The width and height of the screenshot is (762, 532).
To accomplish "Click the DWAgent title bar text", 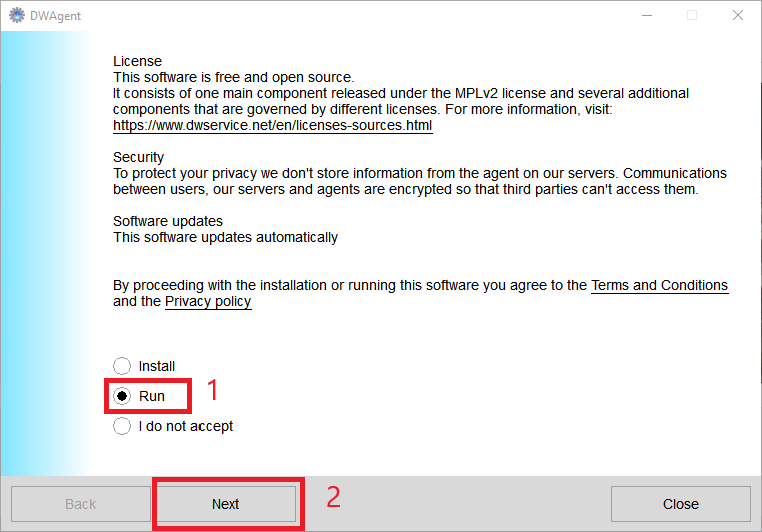I will [x=54, y=15].
